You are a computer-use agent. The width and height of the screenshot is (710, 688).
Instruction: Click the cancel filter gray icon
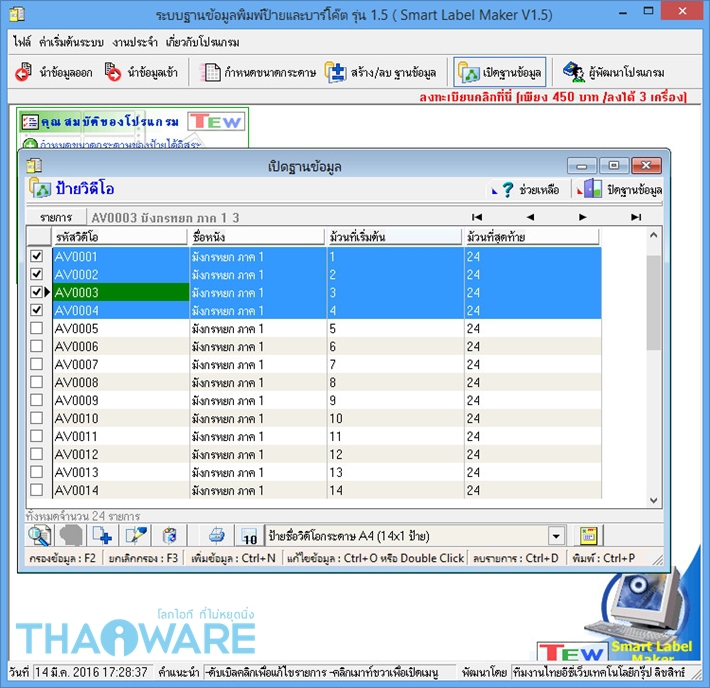coord(71,536)
